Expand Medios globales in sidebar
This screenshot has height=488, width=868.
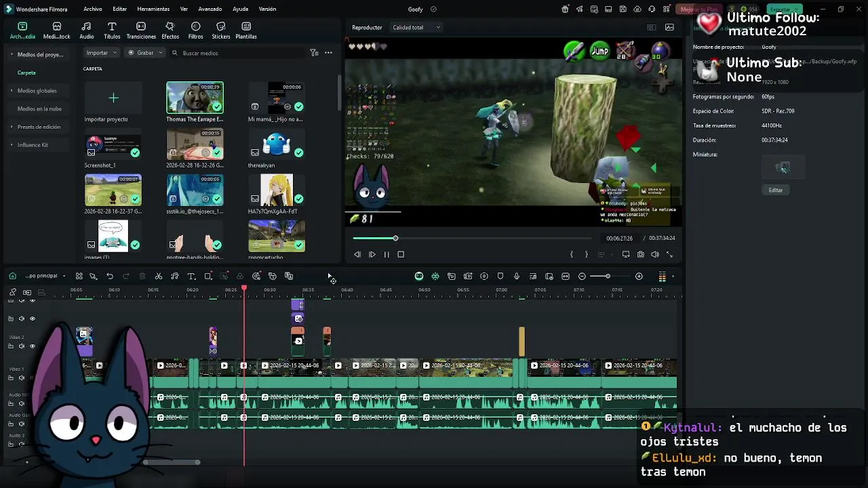(12, 91)
